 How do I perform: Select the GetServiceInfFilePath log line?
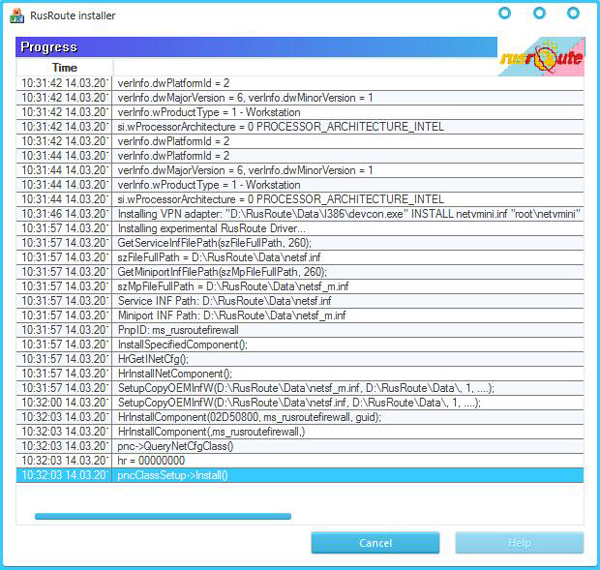click(x=300, y=243)
